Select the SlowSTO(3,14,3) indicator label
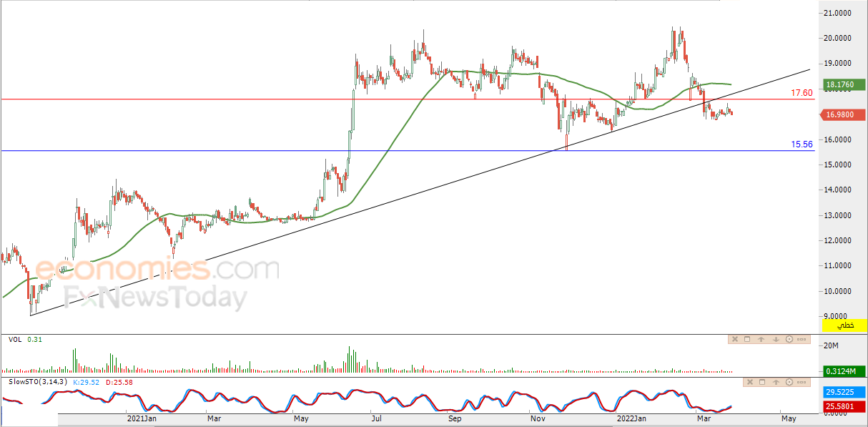 (38, 382)
